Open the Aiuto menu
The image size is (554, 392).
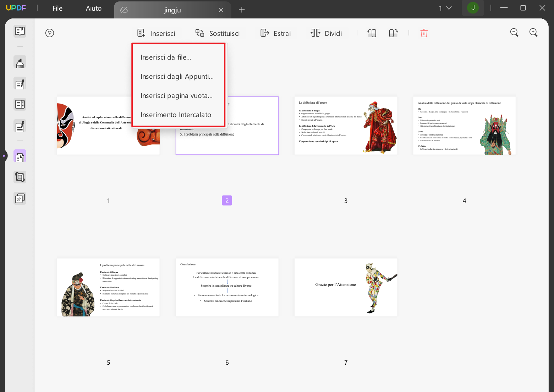[94, 8]
